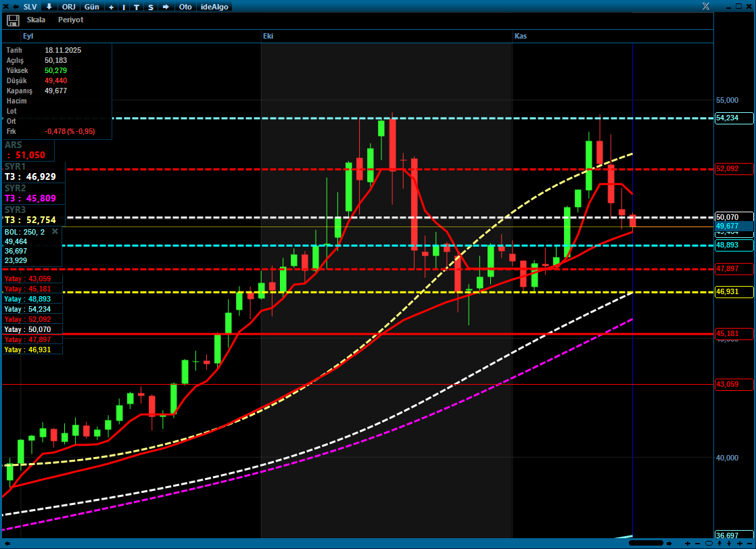Open the down-arrow dropdown after SLV

[49, 7]
